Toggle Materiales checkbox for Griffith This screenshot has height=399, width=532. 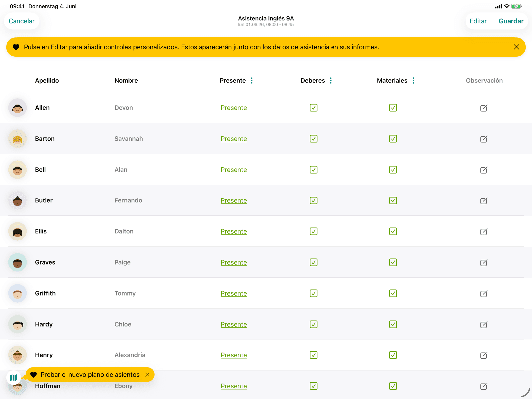pos(393,293)
